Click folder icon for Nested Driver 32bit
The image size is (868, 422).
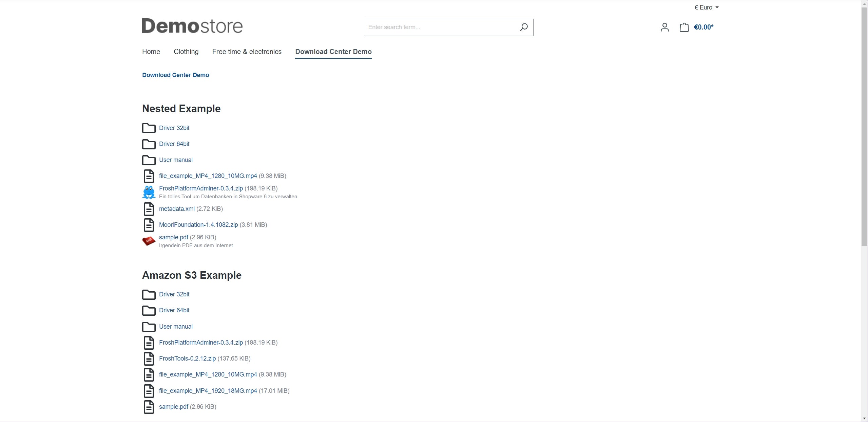pyautogui.click(x=149, y=128)
